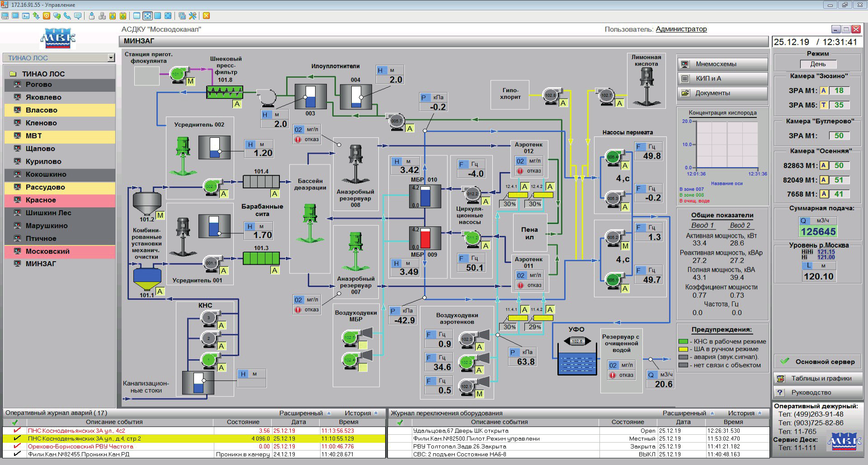Start Voice Chat with the phone icon
Viewport: 868px width, 465px height.
(67, 16)
